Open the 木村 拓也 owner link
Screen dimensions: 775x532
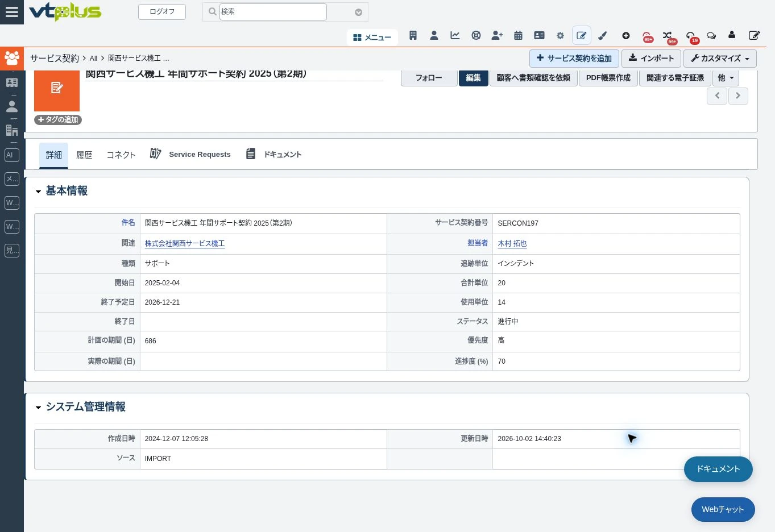point(512,244)
